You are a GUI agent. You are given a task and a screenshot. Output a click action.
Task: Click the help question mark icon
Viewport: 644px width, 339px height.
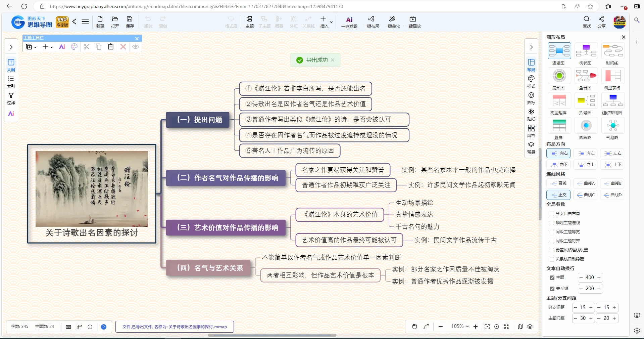point(104,327)
